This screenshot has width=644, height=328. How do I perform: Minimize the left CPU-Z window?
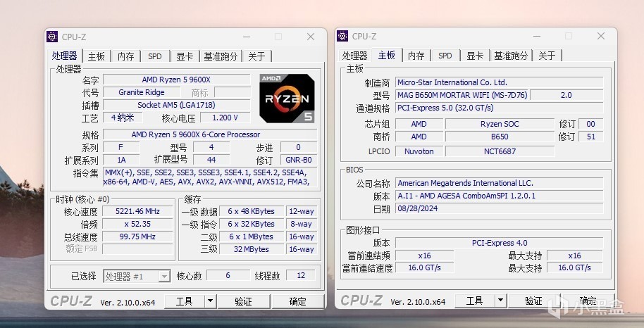(x=247, y=37)
